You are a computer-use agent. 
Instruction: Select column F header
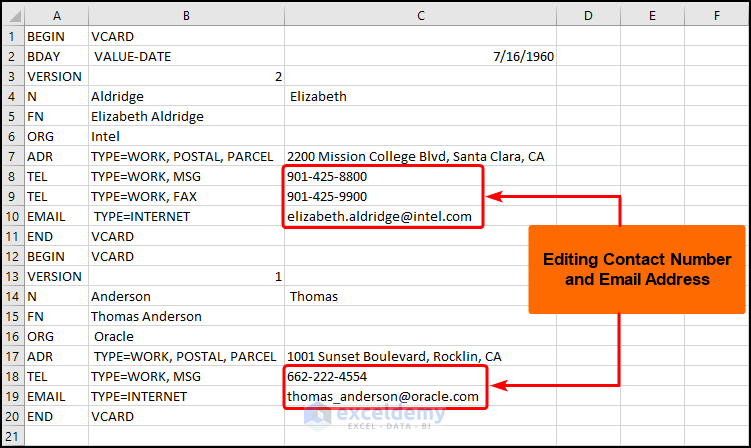click(717, 16)
